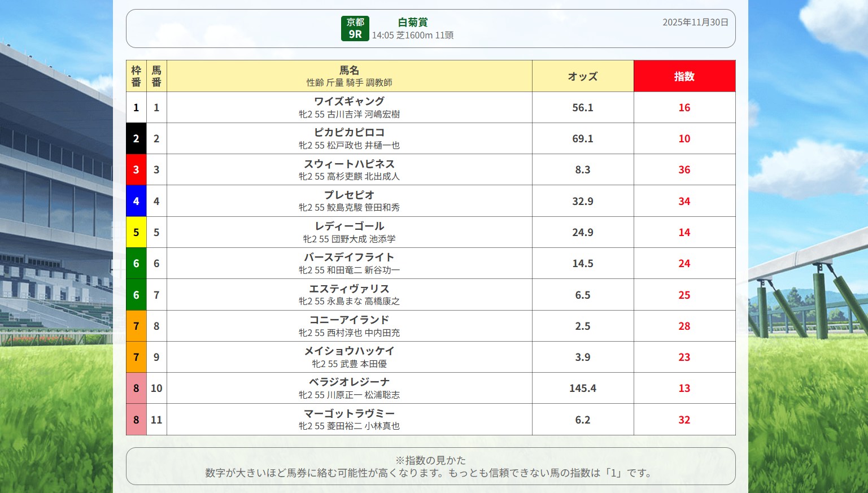This screenshot has width=868, height=493.
Task: Click the red frame 3 color cell
Action: [136, 169]
